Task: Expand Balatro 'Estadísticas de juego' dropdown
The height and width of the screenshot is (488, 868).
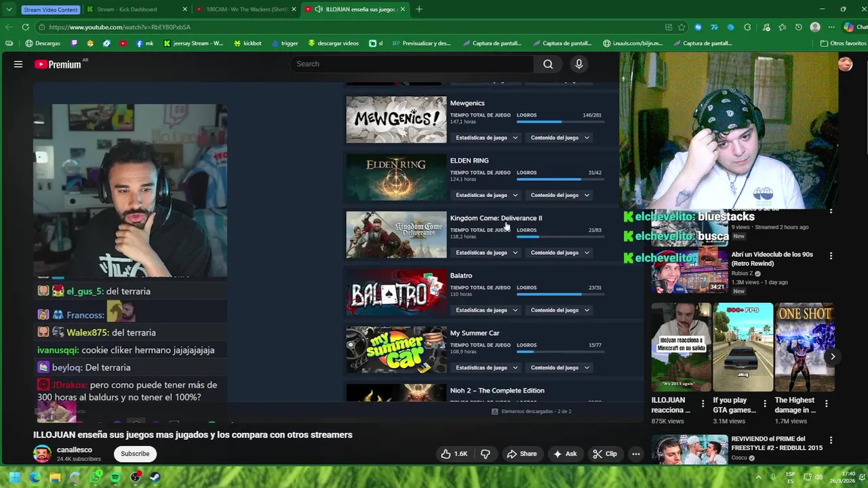Action: coord(486,310)
